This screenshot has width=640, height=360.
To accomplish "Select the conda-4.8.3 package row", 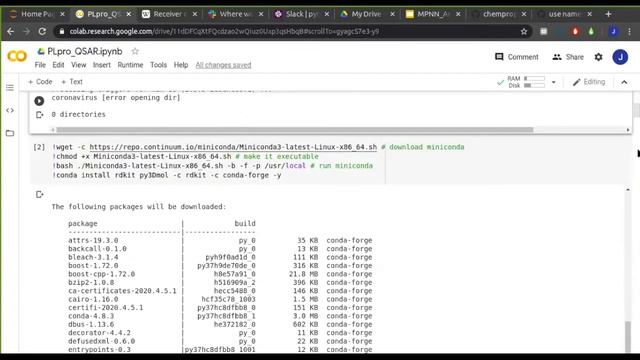I will pos(220,316).
